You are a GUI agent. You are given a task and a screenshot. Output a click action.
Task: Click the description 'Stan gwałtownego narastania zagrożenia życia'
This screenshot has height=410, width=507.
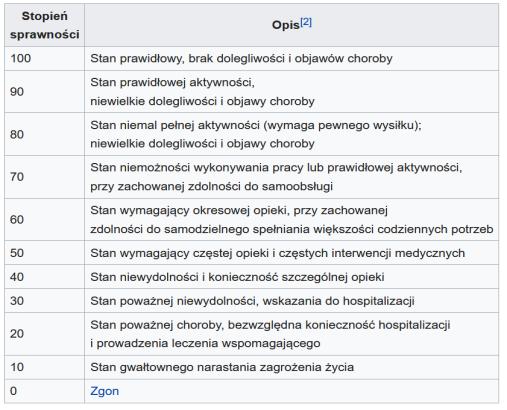(222, 367)
